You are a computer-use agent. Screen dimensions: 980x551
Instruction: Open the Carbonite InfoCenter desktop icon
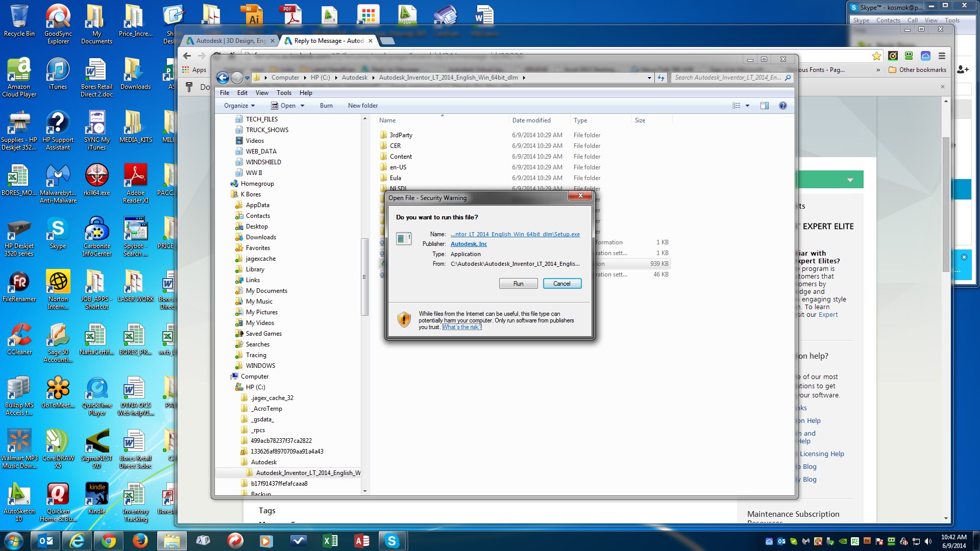click(x=96, y=237)
